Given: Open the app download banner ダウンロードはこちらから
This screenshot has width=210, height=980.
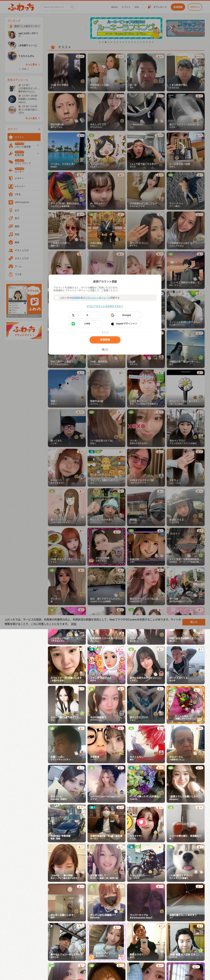Looking at the screenshot, I should click(x=24, y=301).
